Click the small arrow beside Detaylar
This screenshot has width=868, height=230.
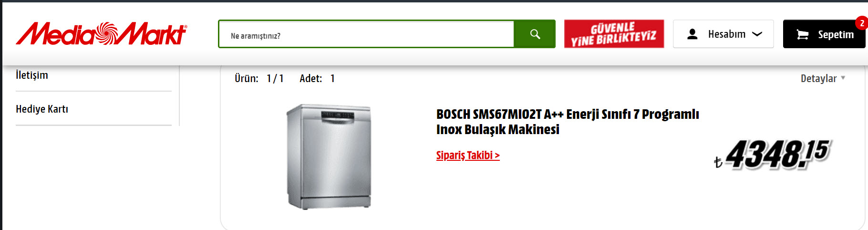click(x=843, y=77)
